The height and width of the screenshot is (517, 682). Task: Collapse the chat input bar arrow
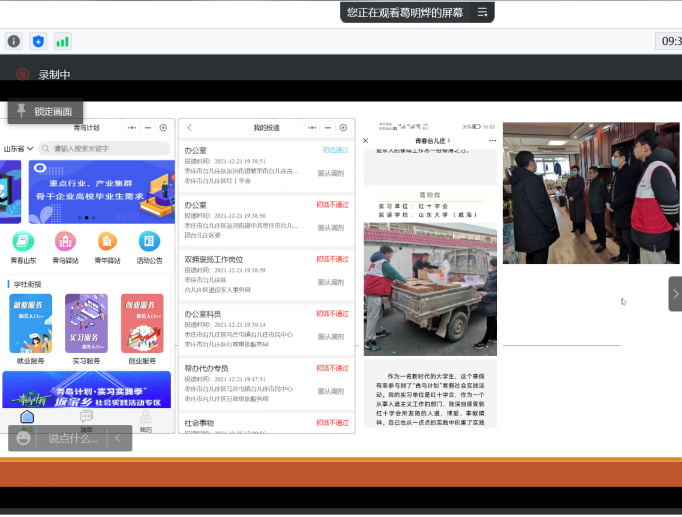click(117, 438)
